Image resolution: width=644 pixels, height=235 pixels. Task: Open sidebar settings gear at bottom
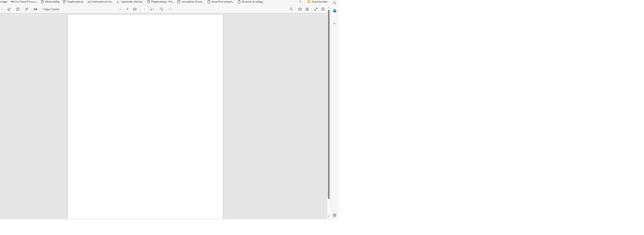click(x=335, y=215)
